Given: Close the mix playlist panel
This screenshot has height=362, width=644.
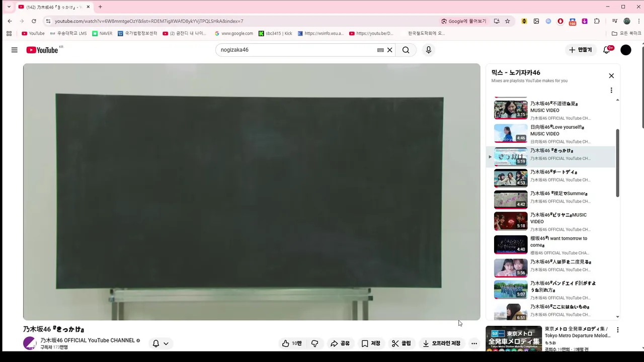Looking at the screenshot, I should tap(611, 76).
